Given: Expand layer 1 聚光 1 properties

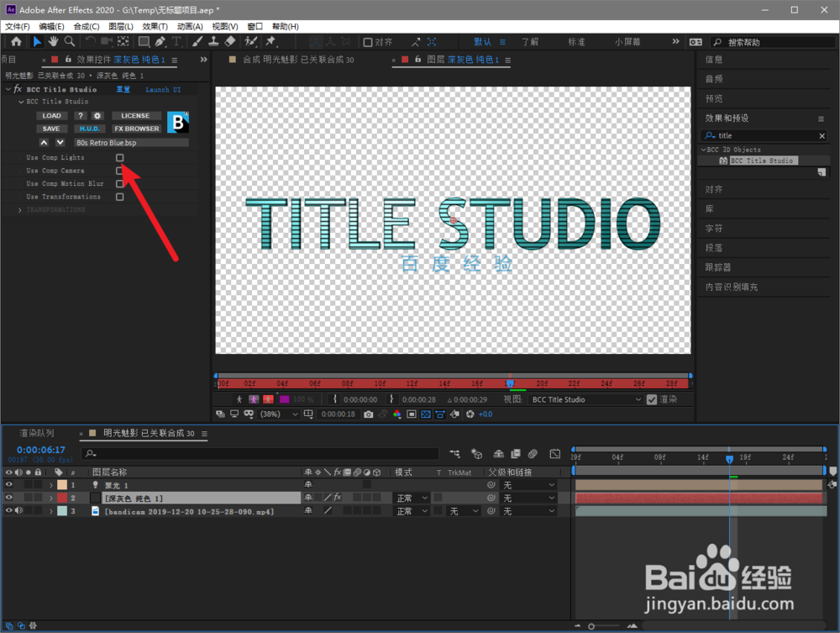Looking at the screenshot, I should [x=51, y=485].
